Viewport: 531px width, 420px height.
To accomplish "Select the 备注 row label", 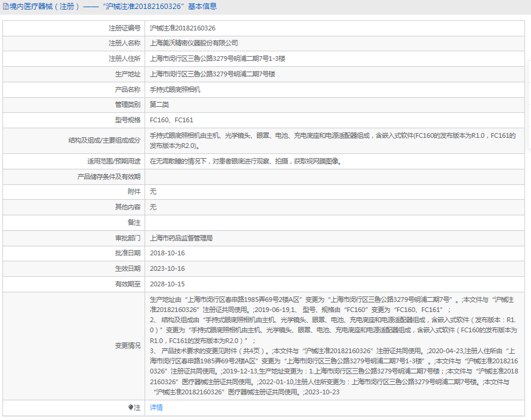I will coord(134,223).
